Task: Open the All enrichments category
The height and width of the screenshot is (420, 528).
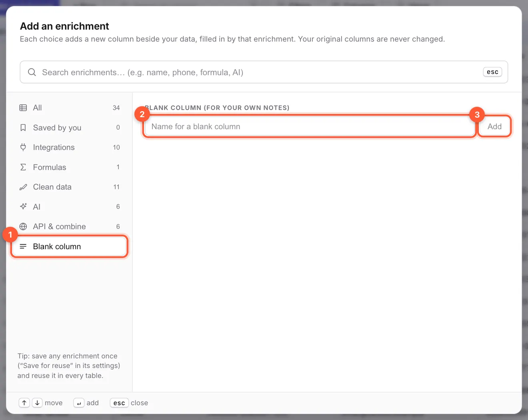Action: tap(70, 108)
